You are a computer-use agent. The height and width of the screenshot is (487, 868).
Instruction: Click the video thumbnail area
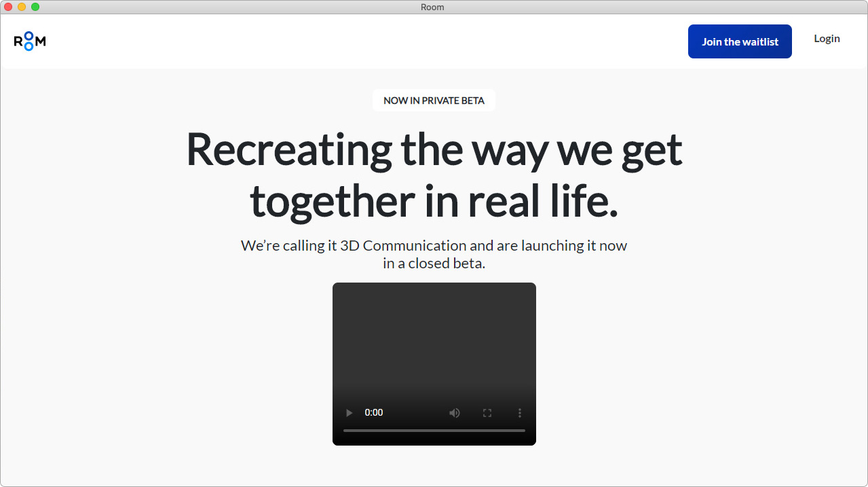point(434,340)
